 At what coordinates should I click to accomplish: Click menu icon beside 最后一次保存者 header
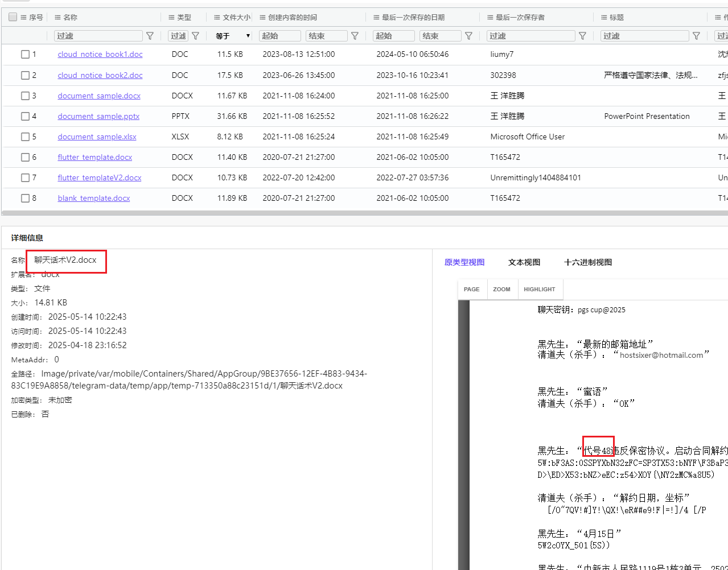coord(490,18)
